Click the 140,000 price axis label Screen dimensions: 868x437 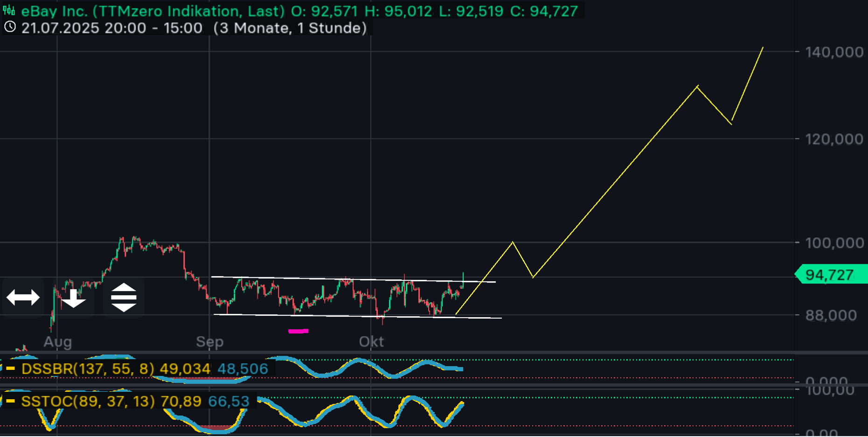[x=834, y=52]
